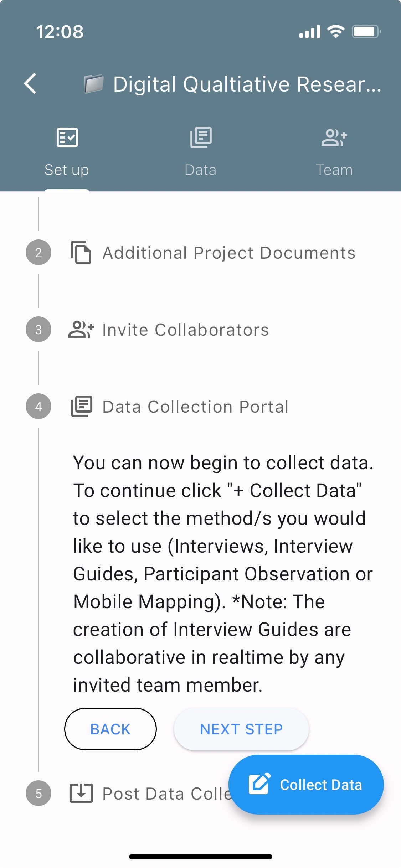Click the Invite Collaborators person icon
This screenshot has width=401, height=868.
(81, 330)
